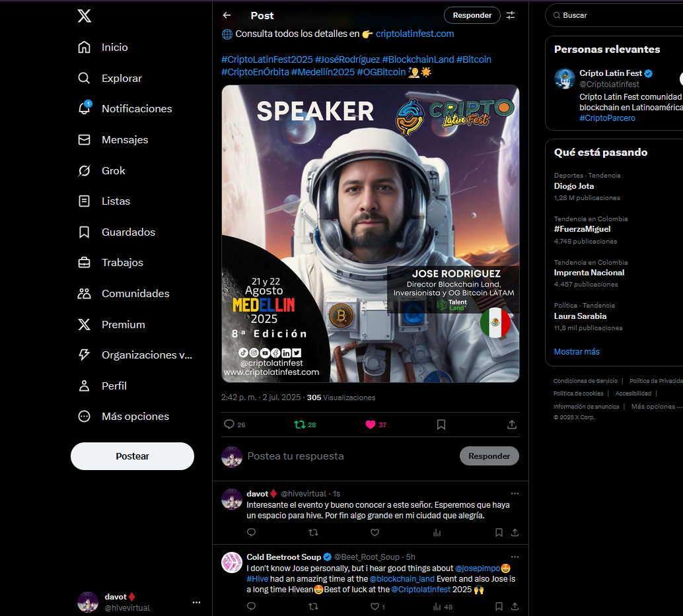
Task: Toggle bookmark on the main post
Action: coord(441,425)
